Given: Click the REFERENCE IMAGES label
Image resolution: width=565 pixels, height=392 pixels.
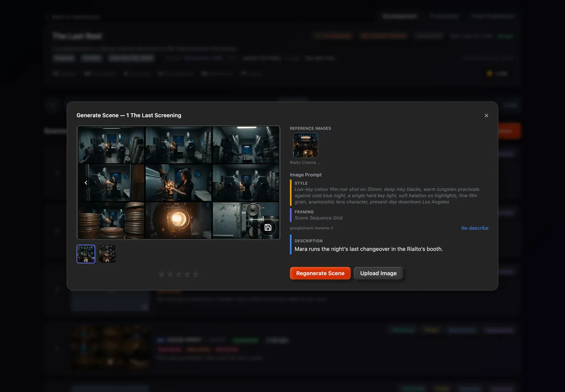Looking at the screenshot, I should pos(310,128).
